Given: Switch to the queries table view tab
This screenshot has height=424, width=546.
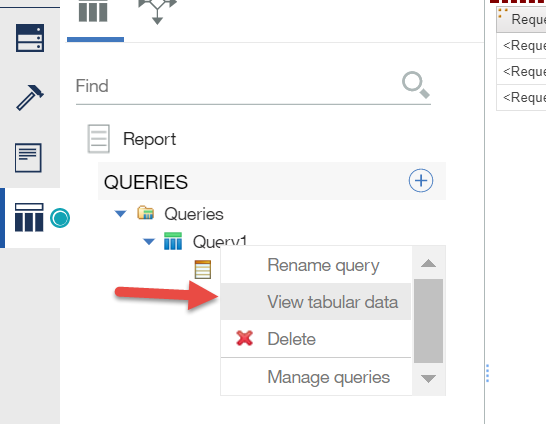Looking at the screenshot, I should click(x=93, y=11).
